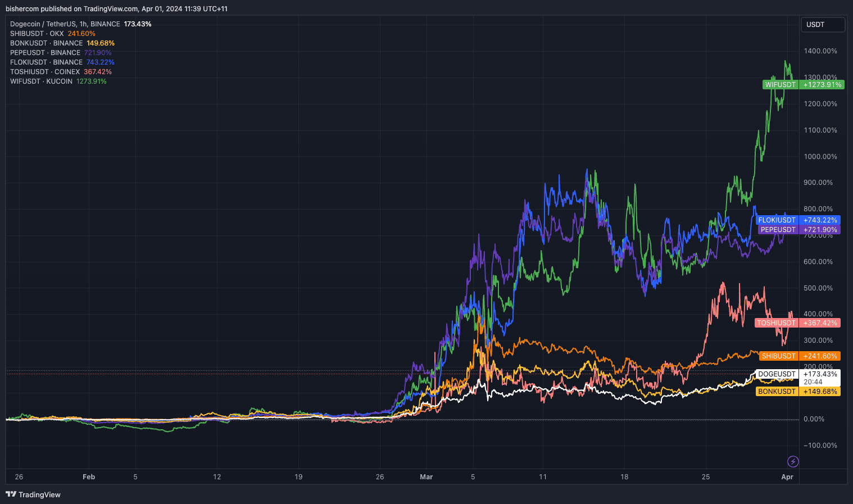Select the WIFUSDT green price label
Screen dimensions: 853x504
(803, 85)
